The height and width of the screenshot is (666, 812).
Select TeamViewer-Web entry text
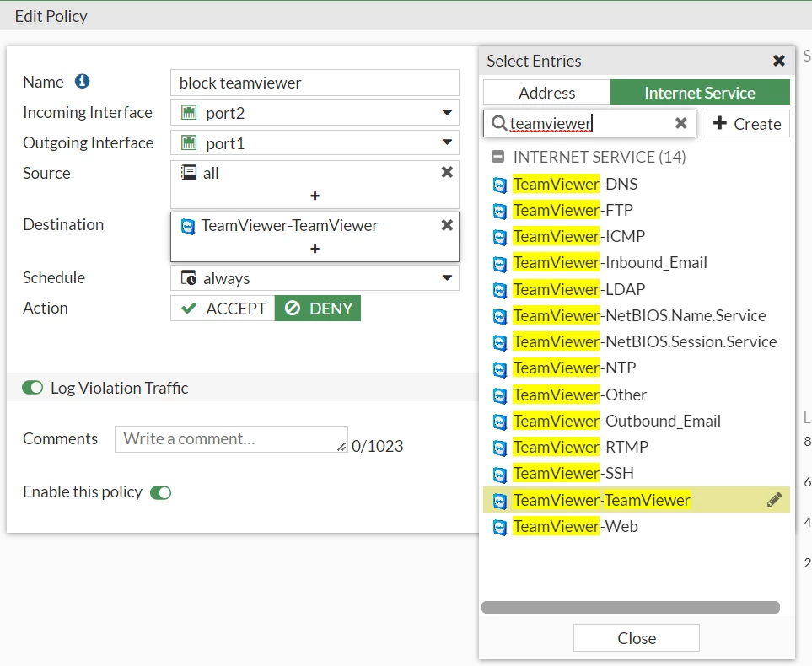(575, 526)
